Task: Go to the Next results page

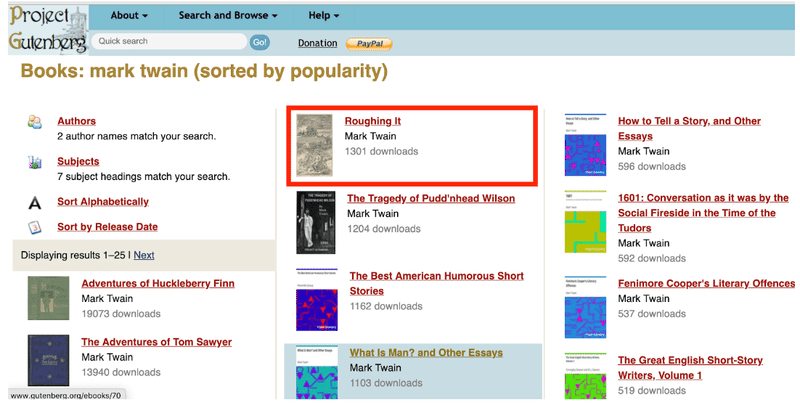Action: pyautogui.click(x=144, y=255)
